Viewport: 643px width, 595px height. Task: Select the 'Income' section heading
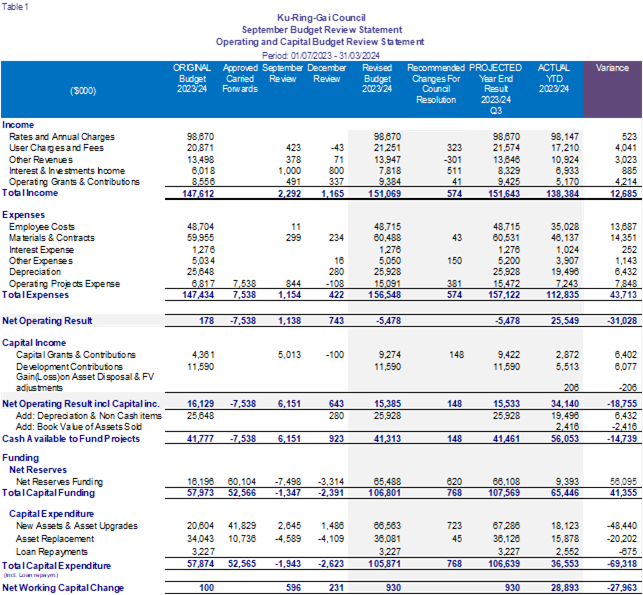pos(18,125)
